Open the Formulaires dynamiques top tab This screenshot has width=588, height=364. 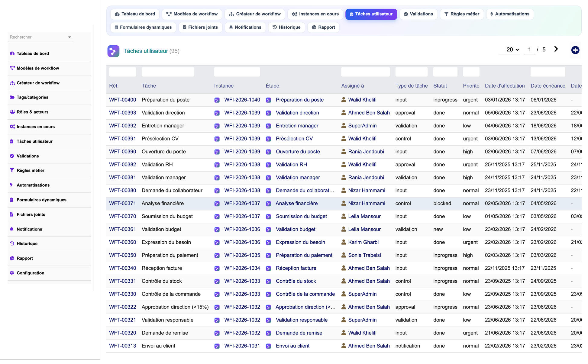[143, 27]
